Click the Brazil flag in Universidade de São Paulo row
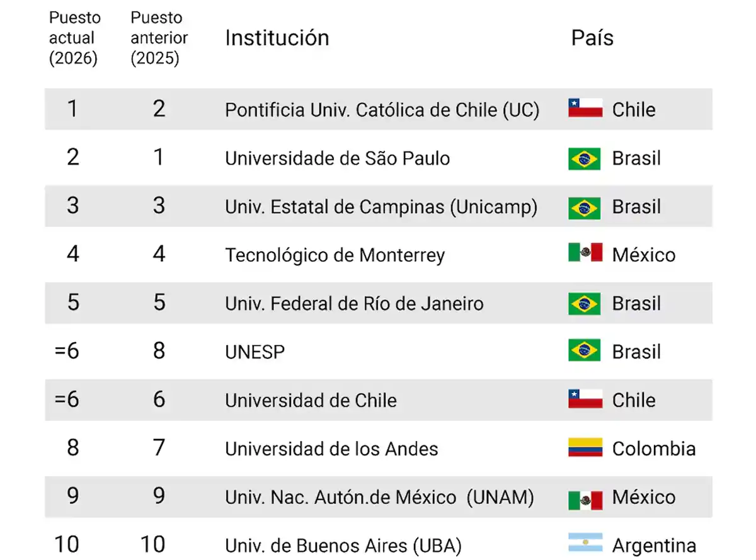 pos(585,157)
